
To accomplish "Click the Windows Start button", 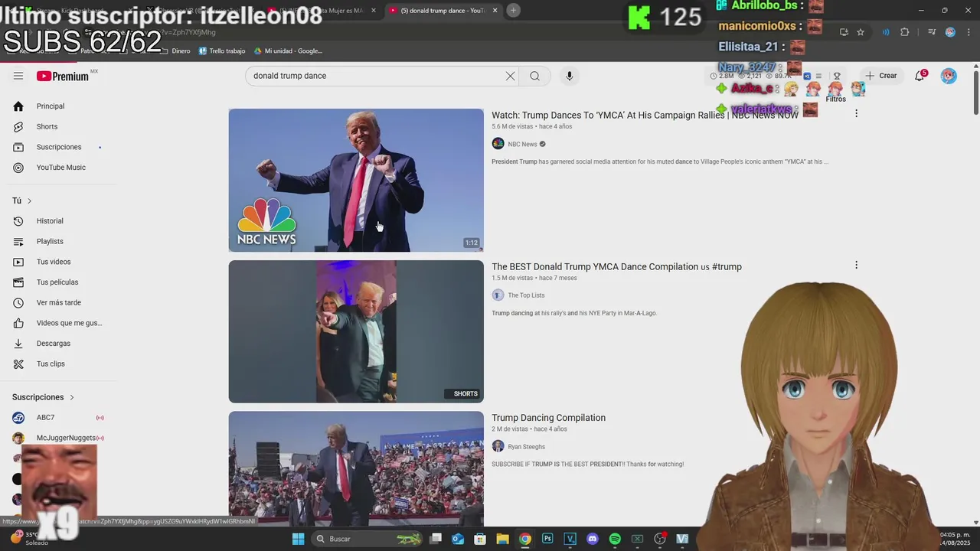I will [x=298, y=539].
